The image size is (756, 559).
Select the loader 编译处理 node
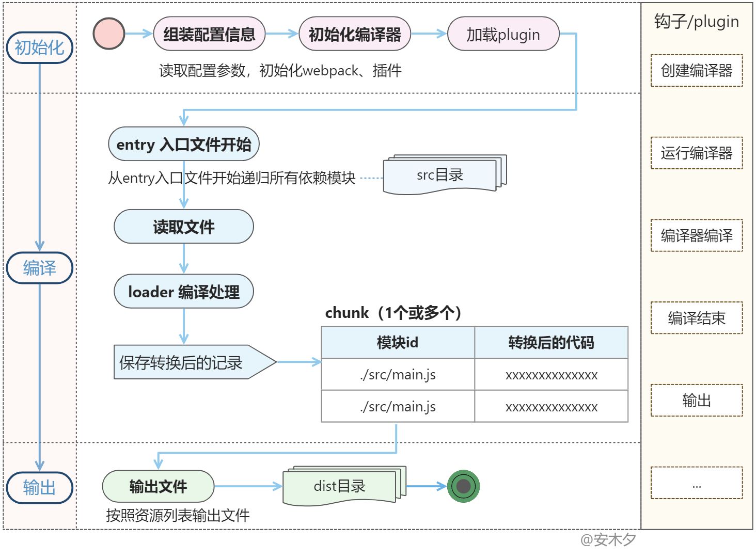(x=184, y=292)
